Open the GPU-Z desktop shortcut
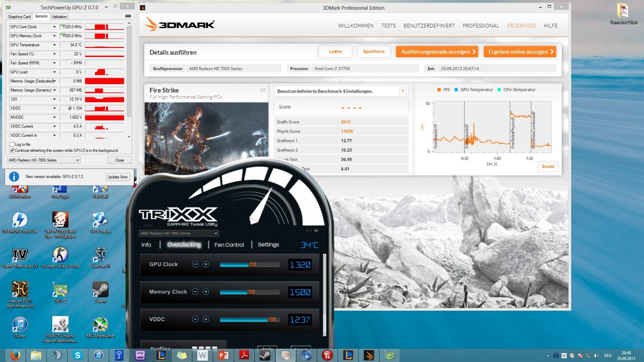 pos(60,292)
